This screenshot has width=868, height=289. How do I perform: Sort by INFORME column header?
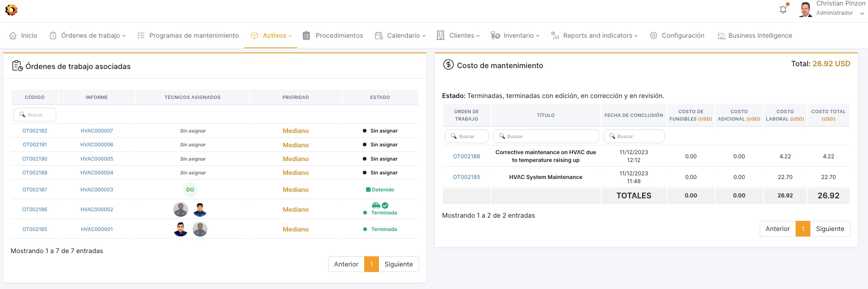tap(97, 97)
